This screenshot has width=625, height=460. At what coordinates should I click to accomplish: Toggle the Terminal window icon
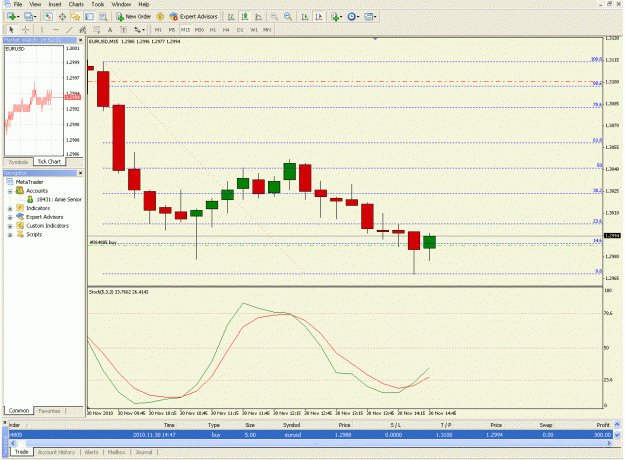click(x=89, y=16)
